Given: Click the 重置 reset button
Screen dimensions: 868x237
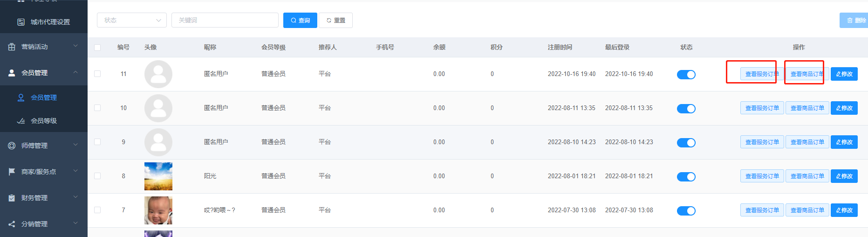Looking at the screenshot, I should coord(335,21).
